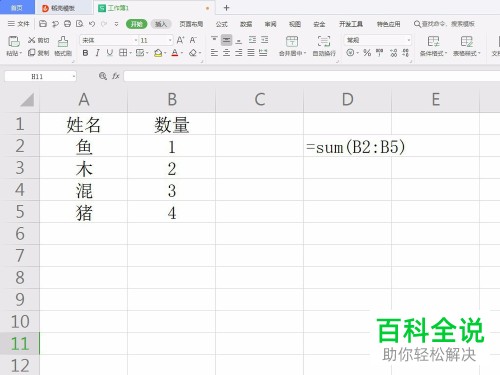Toggle Bold formatting

(x=85, y=53)
